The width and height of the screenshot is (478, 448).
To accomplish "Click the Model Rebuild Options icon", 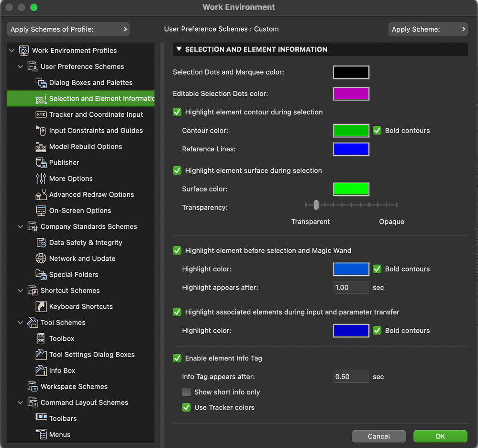I will click(41, 146).
